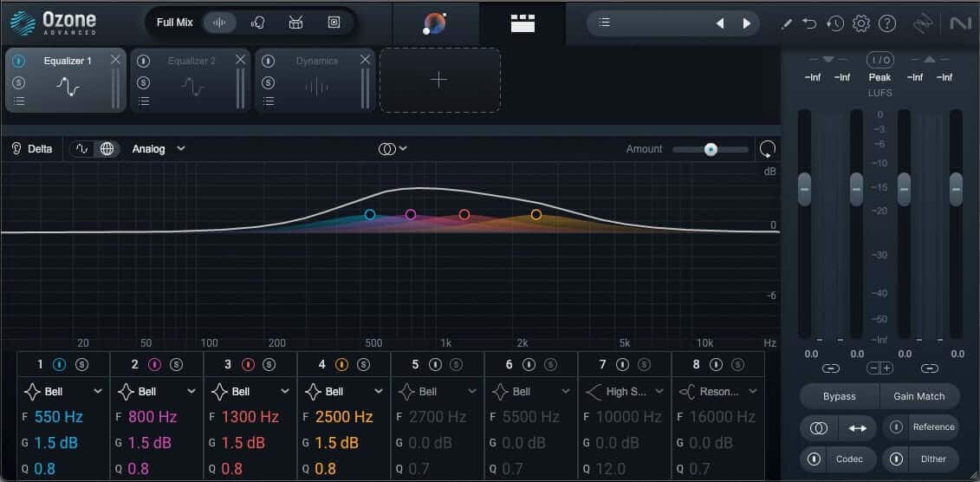Click the Gain Match button
Image resolution: width=980 pixels, height=482 pixels.
(x=919, y=396)
